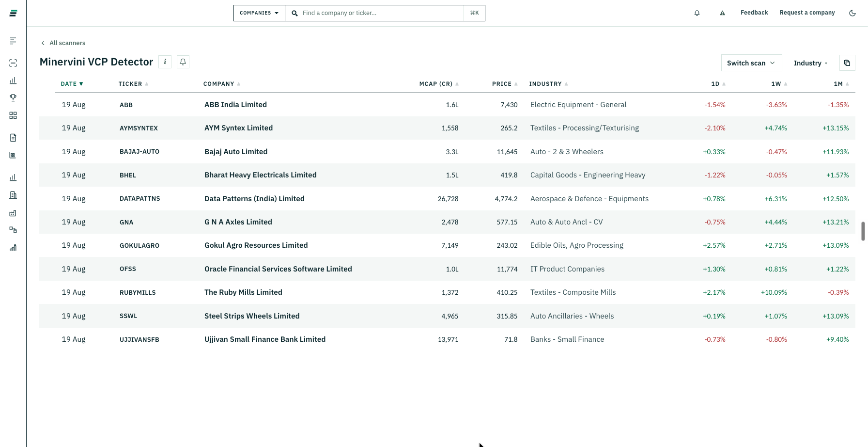The width and height of the screenshot is (868, 447).
Task: Set an alert with the bell next to title
Action: tap(183, 62)
